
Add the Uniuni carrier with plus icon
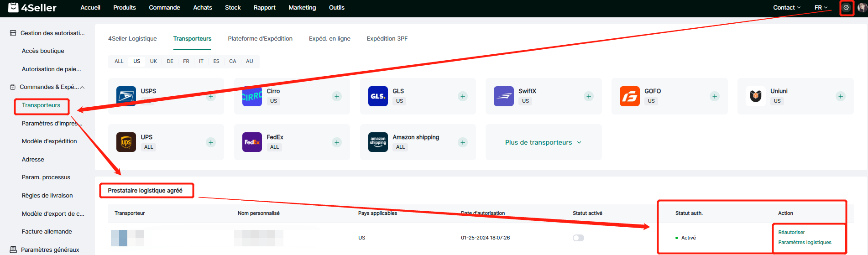click(840, 96)
